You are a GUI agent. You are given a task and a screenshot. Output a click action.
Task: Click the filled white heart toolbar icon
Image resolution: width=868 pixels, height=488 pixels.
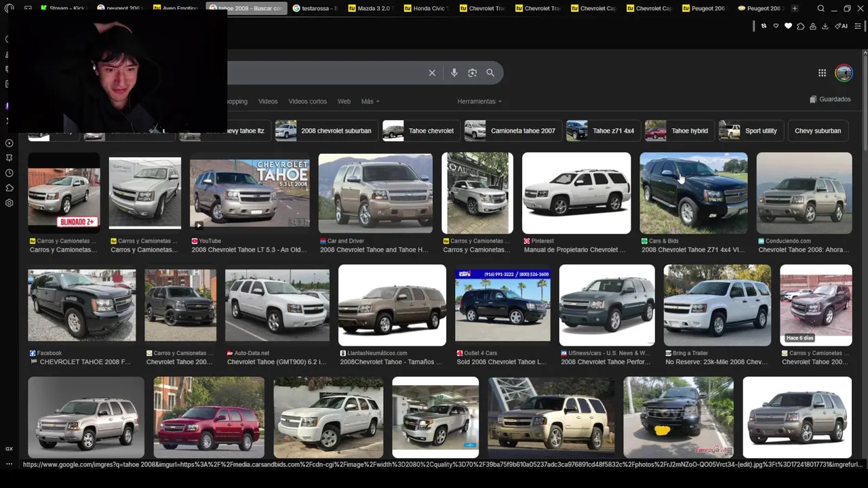pos(788,26)
